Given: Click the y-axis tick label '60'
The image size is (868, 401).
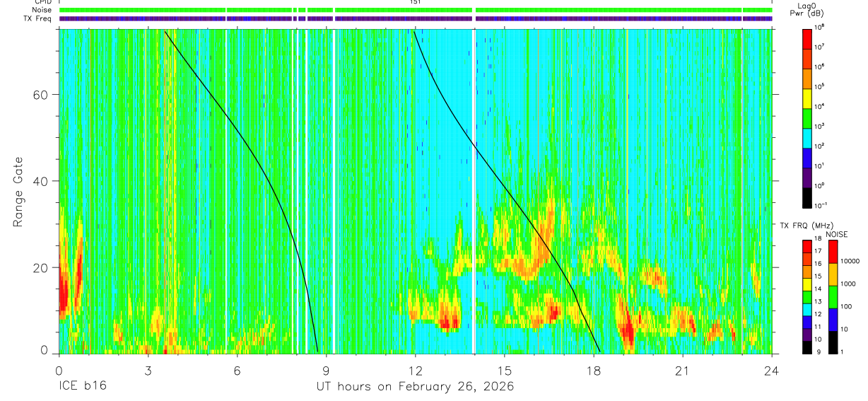Looking at the screenshot, I should (41, 95).
